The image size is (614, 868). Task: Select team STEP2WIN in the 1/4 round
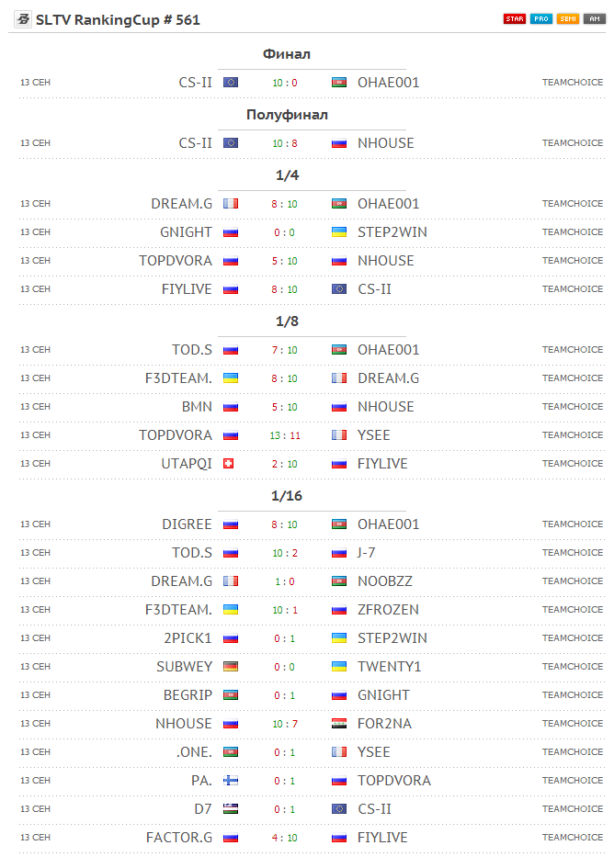(392, 232)
